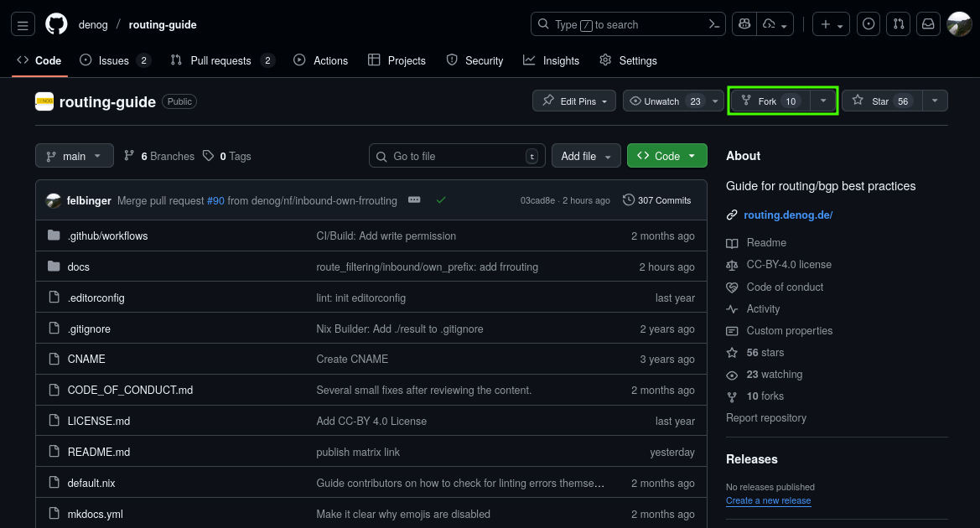This screenshot has width=980, height=528.
Task: Open Copilot chat icon
Action: (743, 24)
